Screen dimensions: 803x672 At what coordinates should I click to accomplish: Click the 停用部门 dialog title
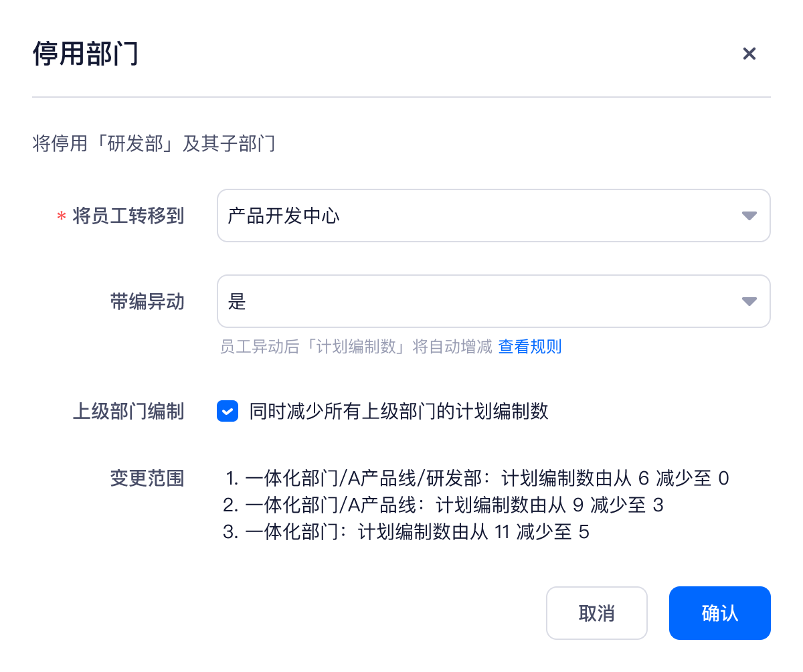click(x=86, y=54)
